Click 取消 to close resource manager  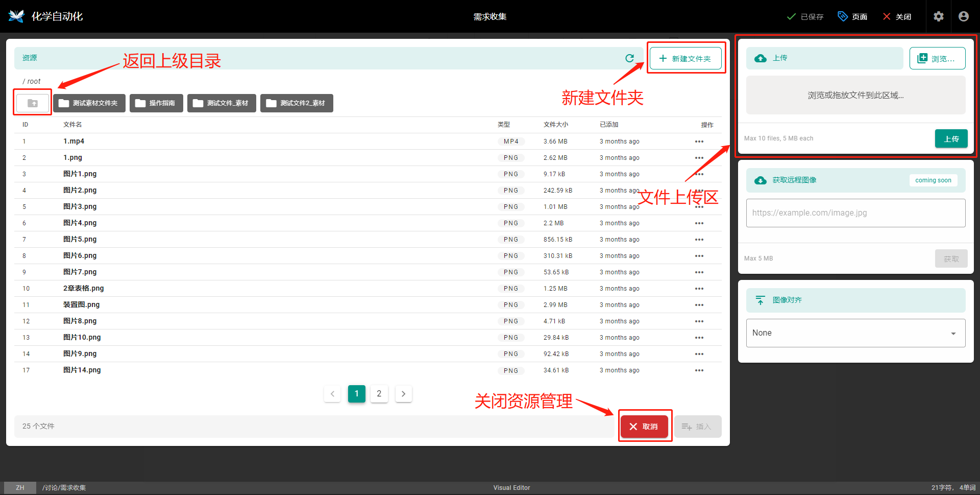pyautogui.click(x=645, y=426)
